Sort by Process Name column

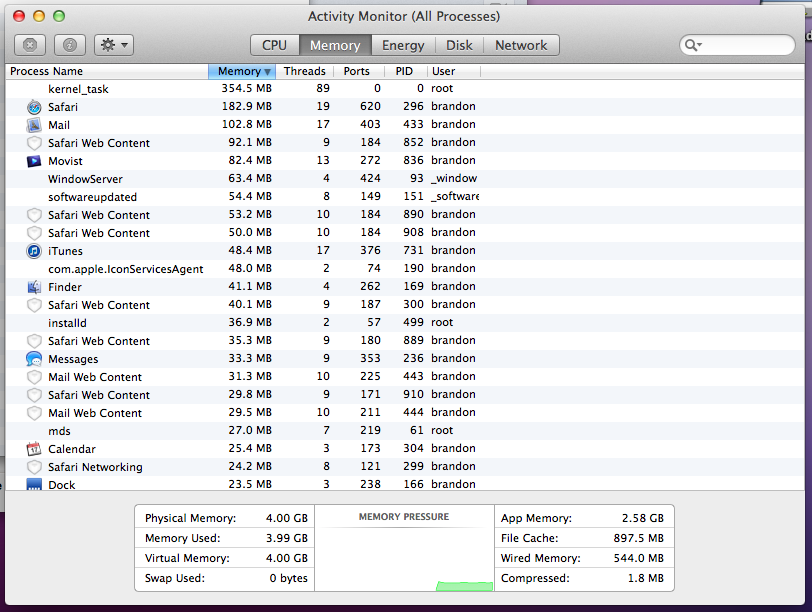tap(107, 71)
